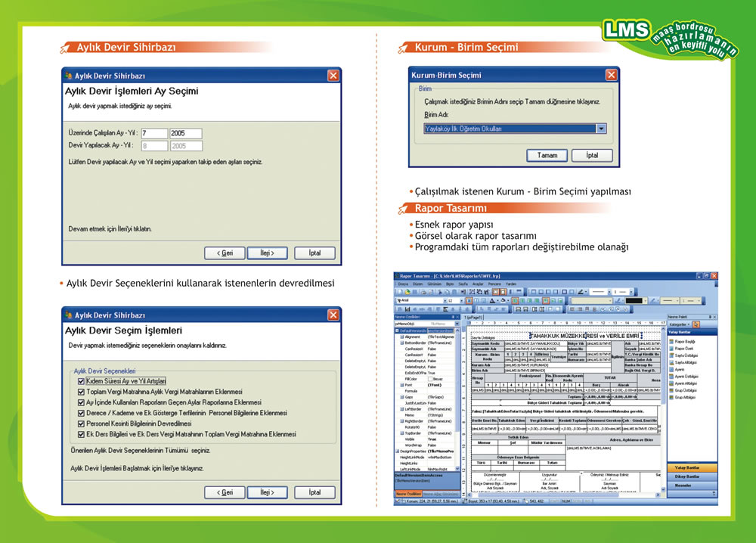Open the font size 12 dropdown

461,300
